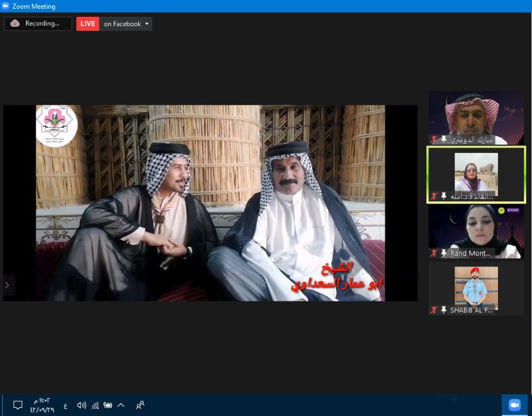Open the Wi-Fi network tray icon
The height and width of the screenshot is (416, 532).
point(95,405)
